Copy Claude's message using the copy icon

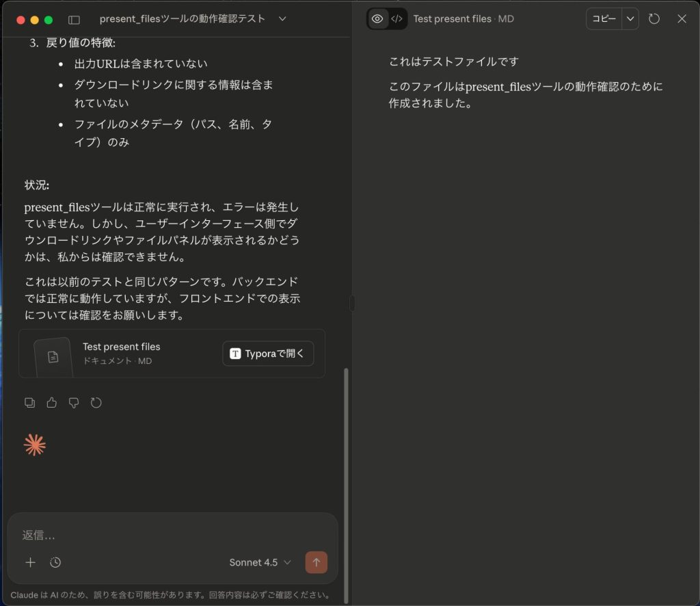(x=30, y=403)
